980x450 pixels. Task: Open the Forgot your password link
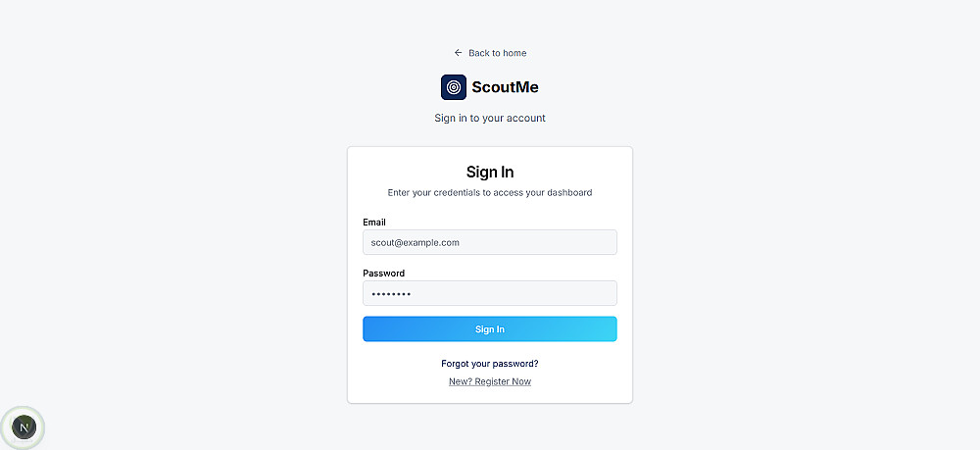[x=490, y=364]
